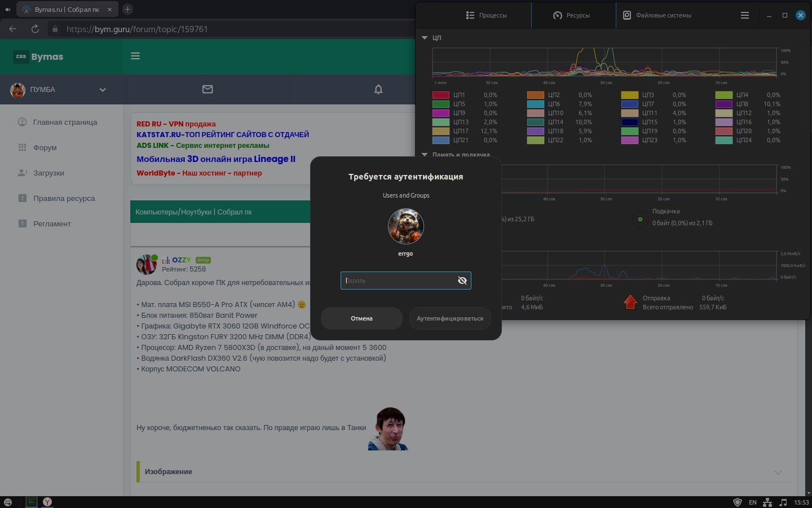Switch to the Файловые системы tab
812x508 pixels.
pyautogui.click(x=657, y=15)
